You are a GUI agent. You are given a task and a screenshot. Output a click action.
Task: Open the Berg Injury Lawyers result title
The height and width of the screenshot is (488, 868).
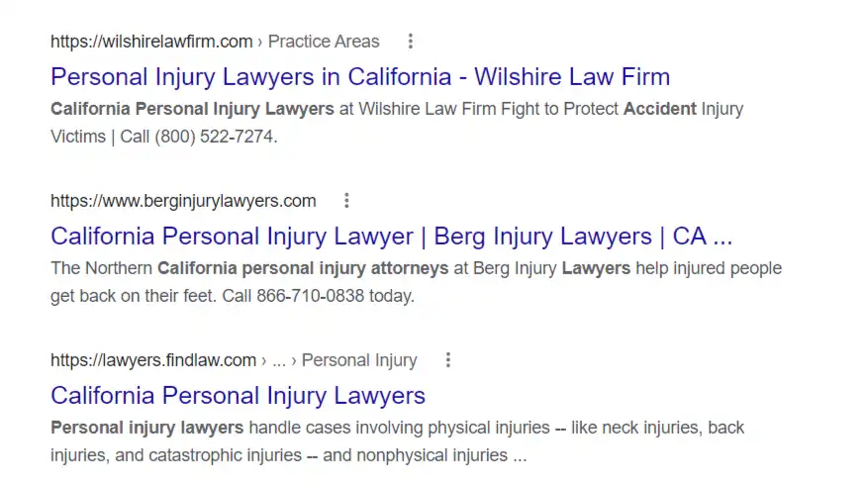[391, 236]
